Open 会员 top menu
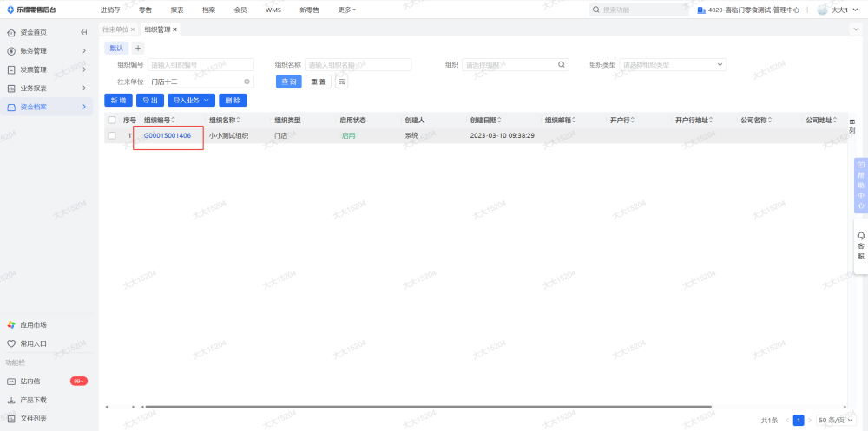 [x=240, y=10]
